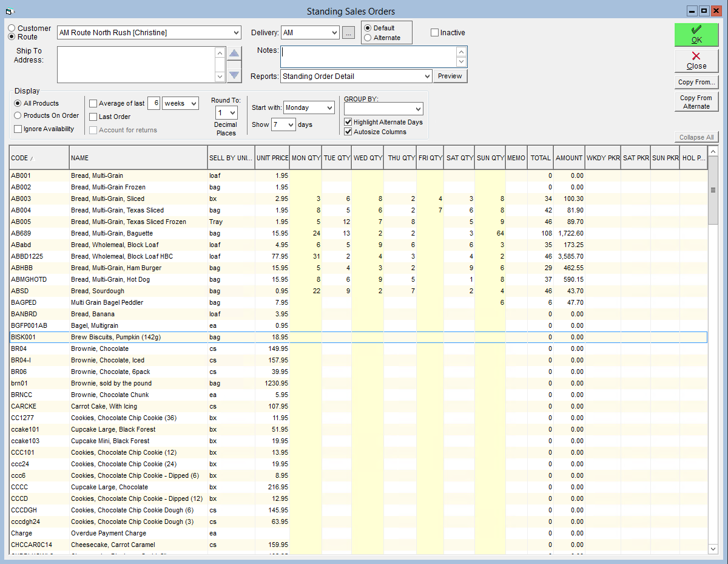Open the route selection dropdown

pyautogui.click(x=235, y=33)
